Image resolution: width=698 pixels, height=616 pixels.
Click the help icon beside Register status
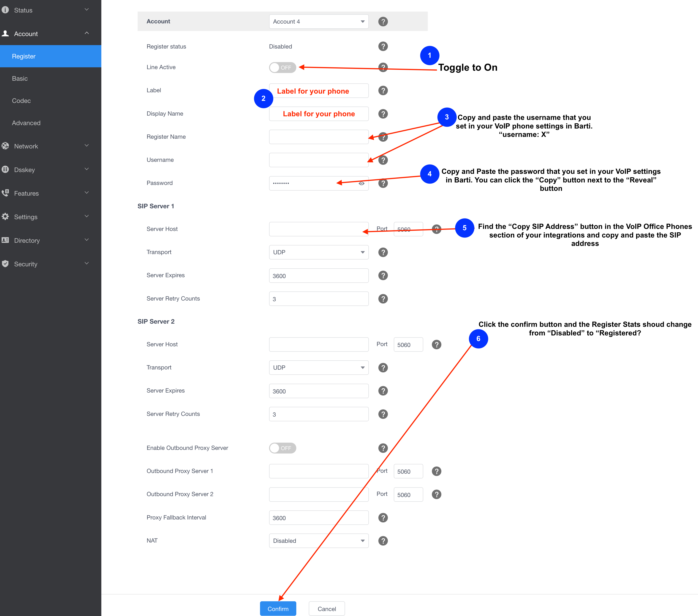pos(383,46)
